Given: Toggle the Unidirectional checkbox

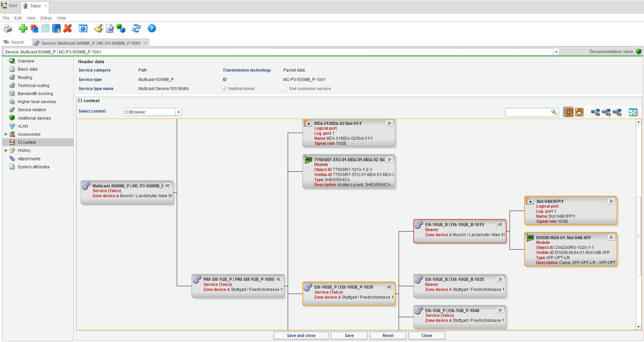Looking at the screenshot, I should (224, 89).
